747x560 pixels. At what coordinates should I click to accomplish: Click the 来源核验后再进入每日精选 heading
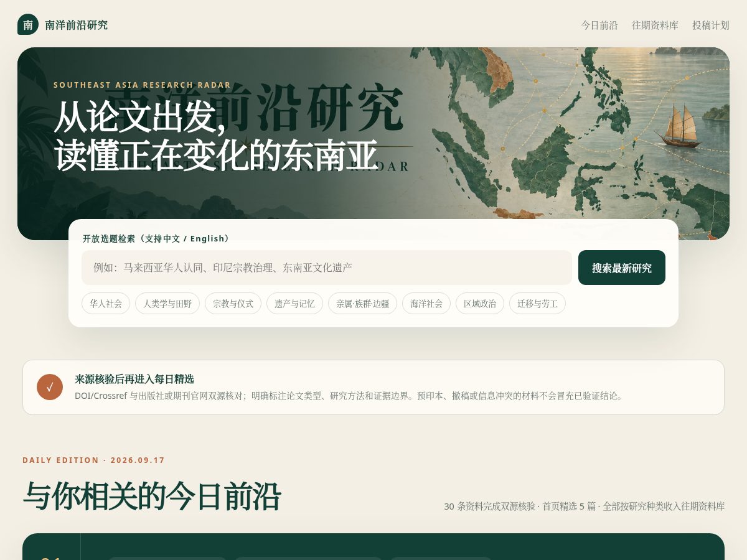click(x=134, y=379)
